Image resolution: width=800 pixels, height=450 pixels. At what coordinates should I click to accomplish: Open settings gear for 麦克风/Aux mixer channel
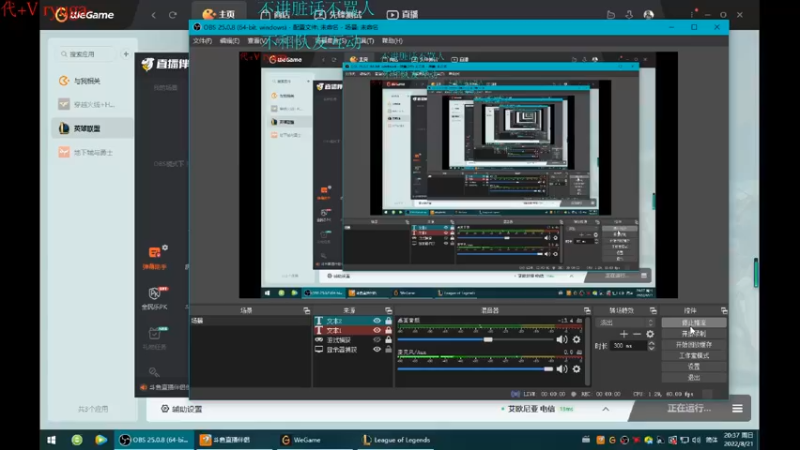pos(577,369)
